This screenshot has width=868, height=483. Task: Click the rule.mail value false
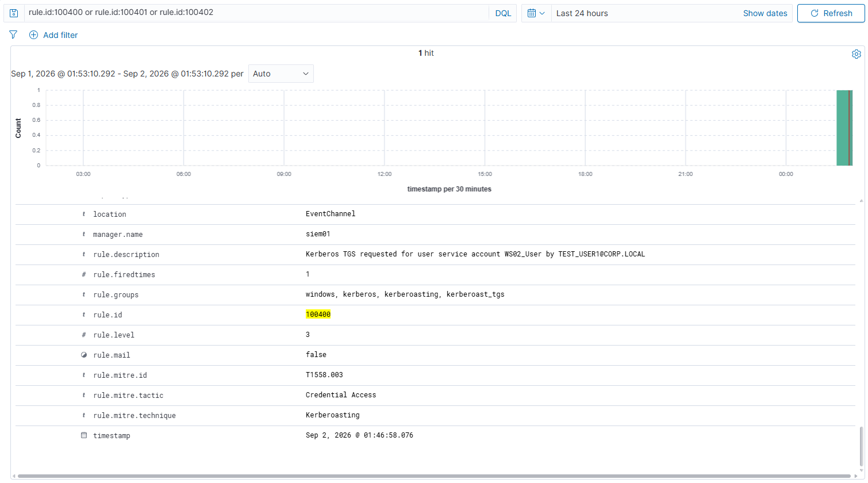click(316, 355)
